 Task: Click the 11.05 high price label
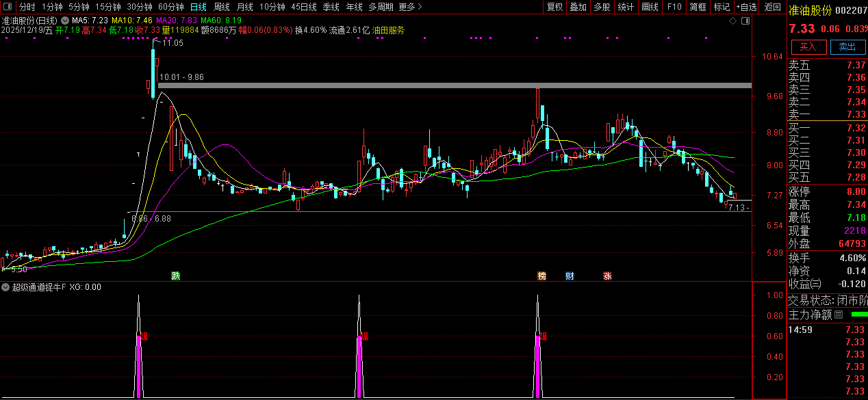[x=173, y=43]
